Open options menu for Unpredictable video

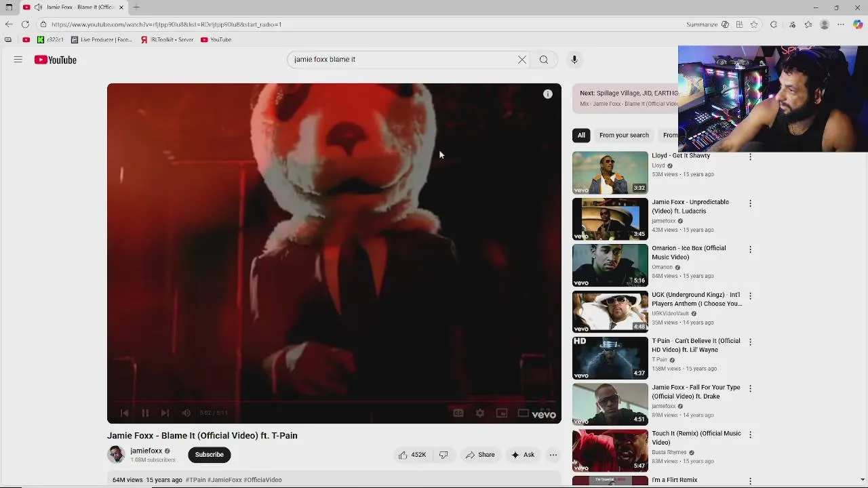pos(750,203)
